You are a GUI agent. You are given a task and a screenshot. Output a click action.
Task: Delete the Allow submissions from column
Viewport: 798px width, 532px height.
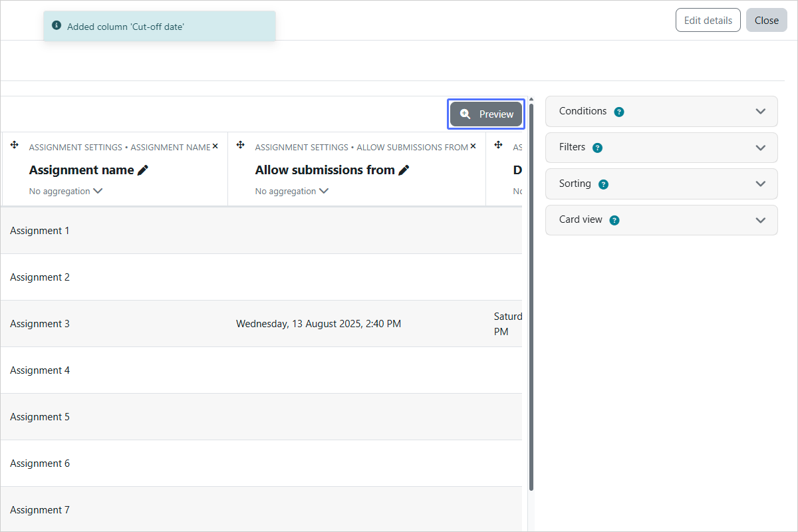coord(473,146)
